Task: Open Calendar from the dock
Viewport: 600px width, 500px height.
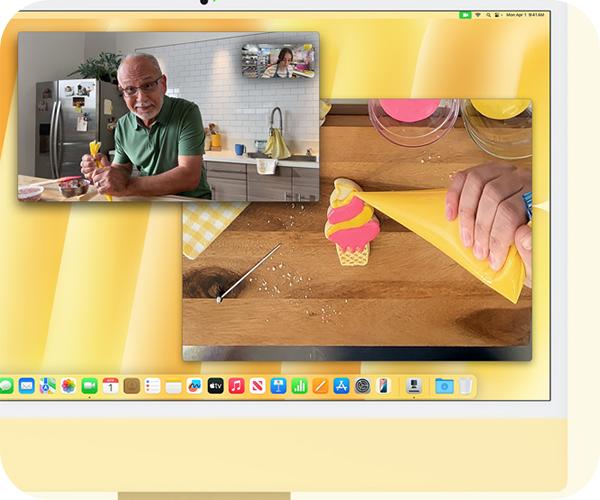Action: (x=111, y=386)
